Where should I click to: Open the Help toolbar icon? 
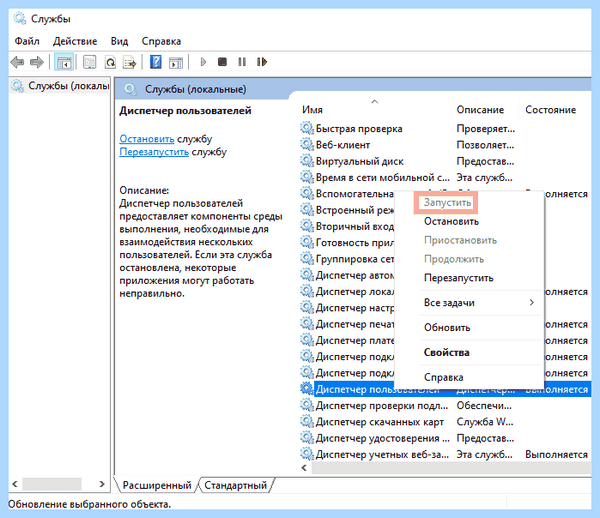coord(156,62)
